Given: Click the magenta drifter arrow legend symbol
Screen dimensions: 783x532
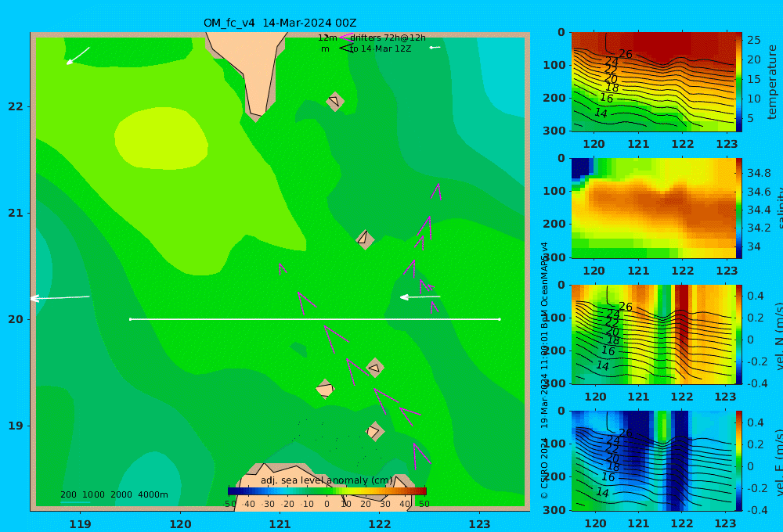Looking at the screenshot, I should [x=345, y=37].
